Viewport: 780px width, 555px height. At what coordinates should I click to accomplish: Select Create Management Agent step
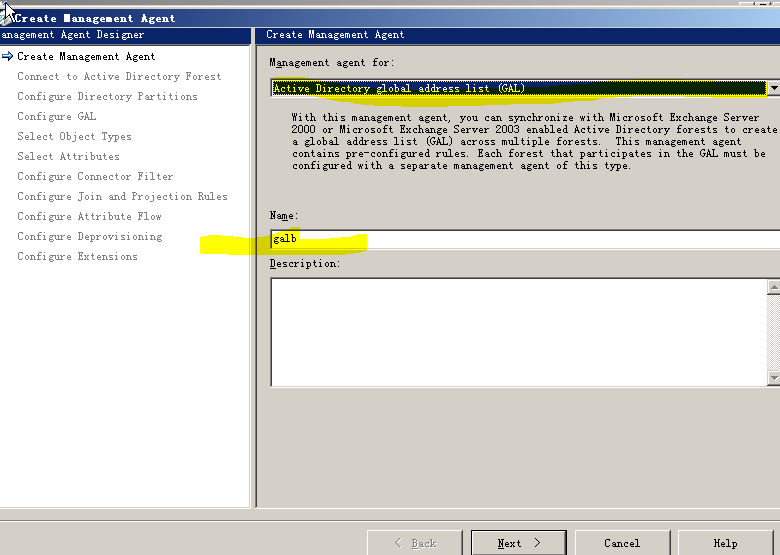click(x=86, y=57)
